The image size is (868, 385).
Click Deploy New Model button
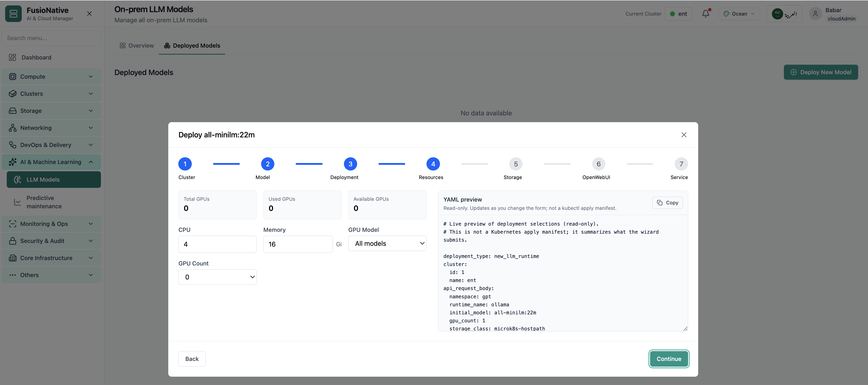click(x=820, y=72)
